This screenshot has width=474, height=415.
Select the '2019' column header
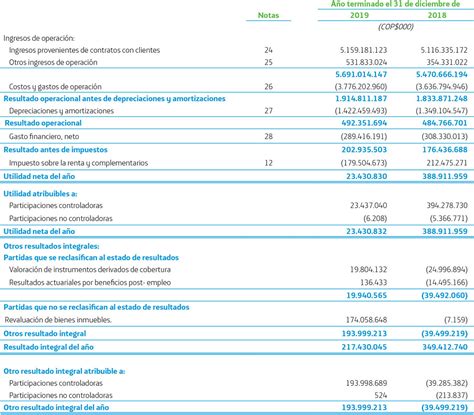coord(359,15)
